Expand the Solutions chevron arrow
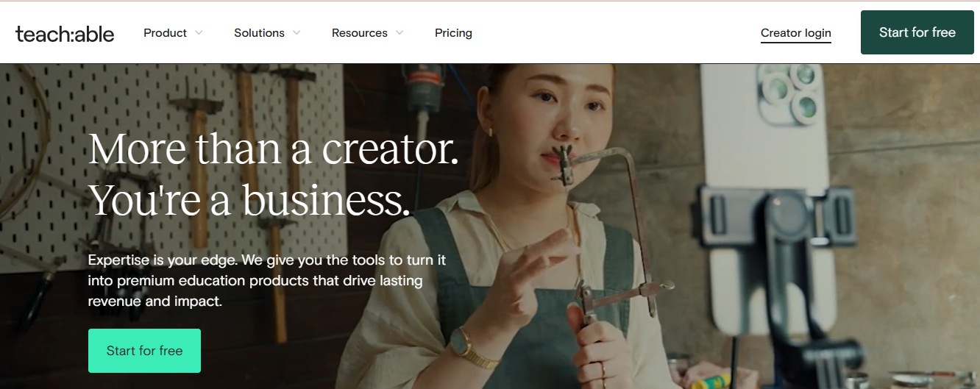The height and width of the screenshot is (389, 980). 297,33
